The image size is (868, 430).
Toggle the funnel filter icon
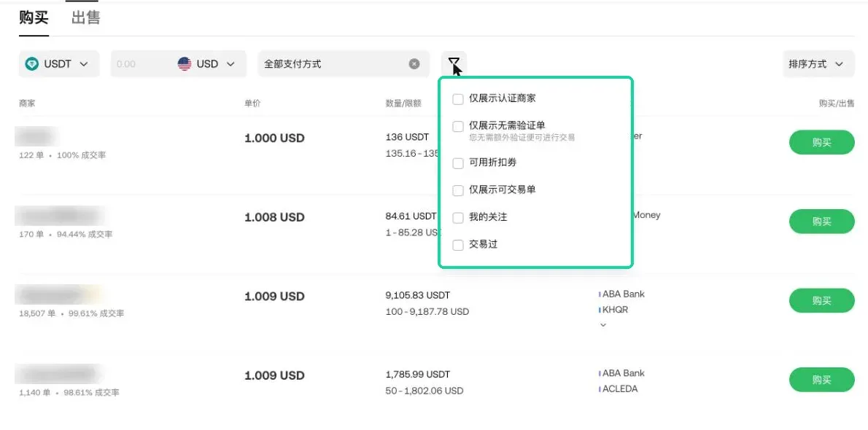(x=454, y=63)
